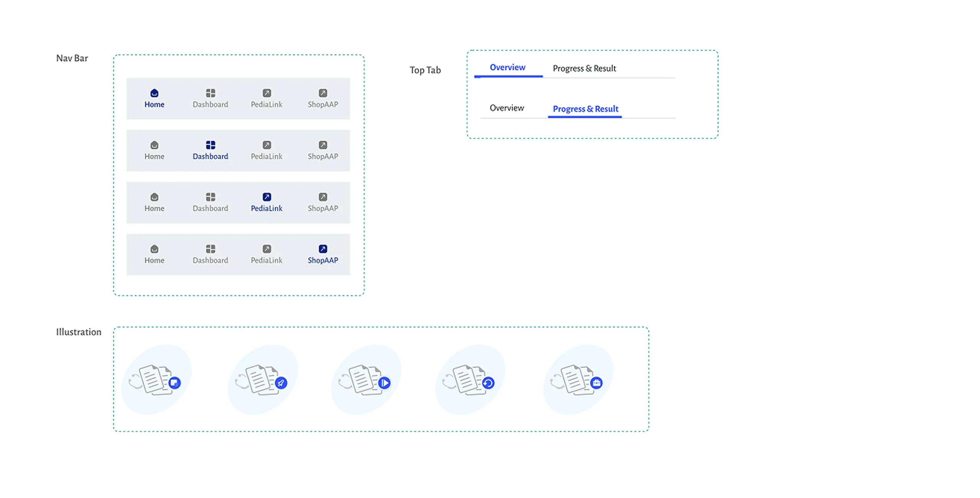This screenshot has height=498, width=980.
Task: Click the ShopAAP arrow icon in the Home-active nav bar
Action: tap(323, 93)
